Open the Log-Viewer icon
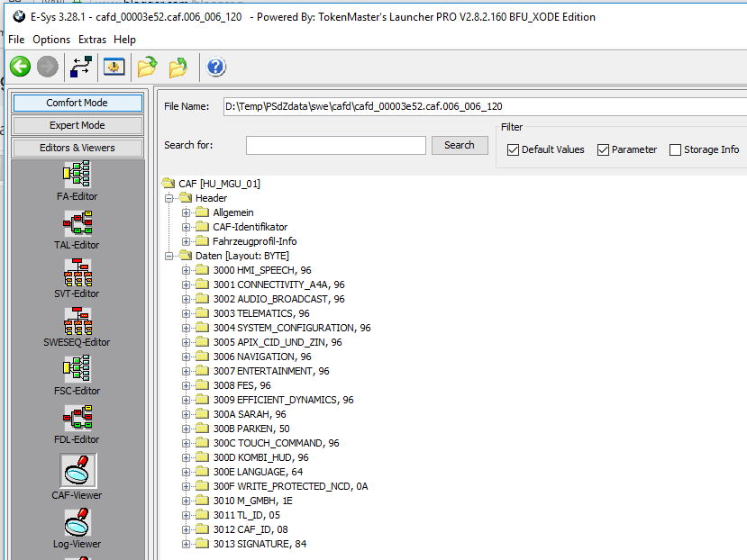This screenshot has width=747, height=560. (77, 522)
